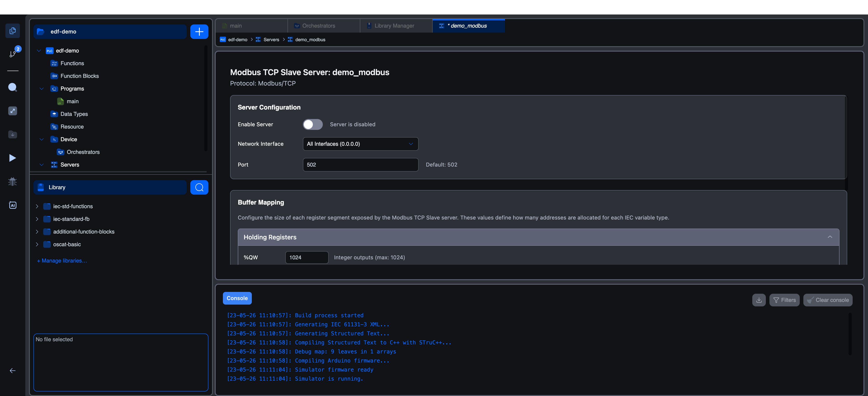This screenshot has width=868, height=396.
Task: Open source control icon with badge 2
Action: (x=12, y=54)
